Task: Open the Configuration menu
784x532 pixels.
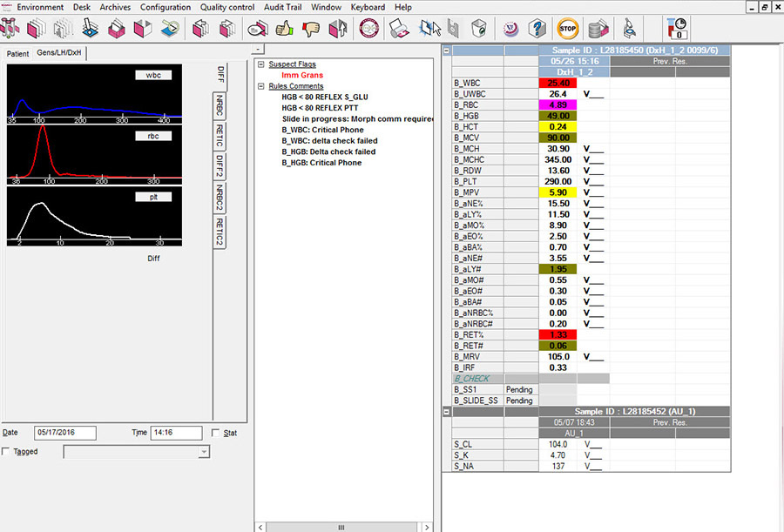Action: click(166, 7)
